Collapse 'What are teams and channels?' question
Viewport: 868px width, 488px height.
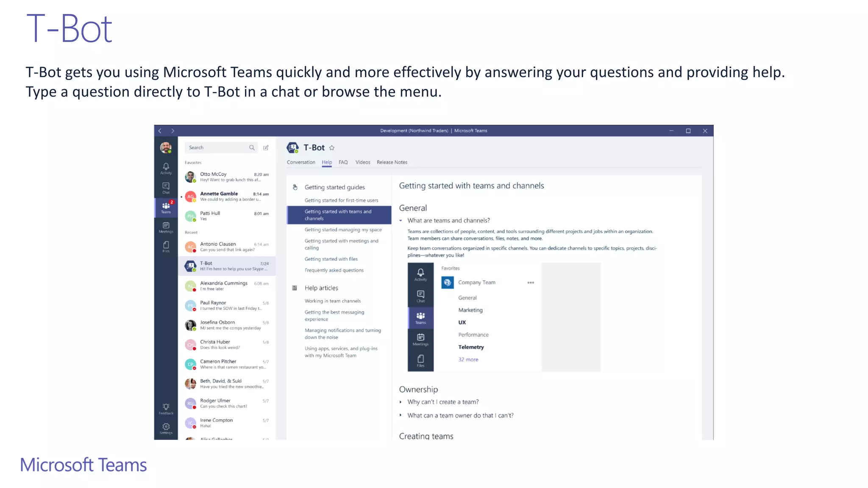click(x=401, y=221)
